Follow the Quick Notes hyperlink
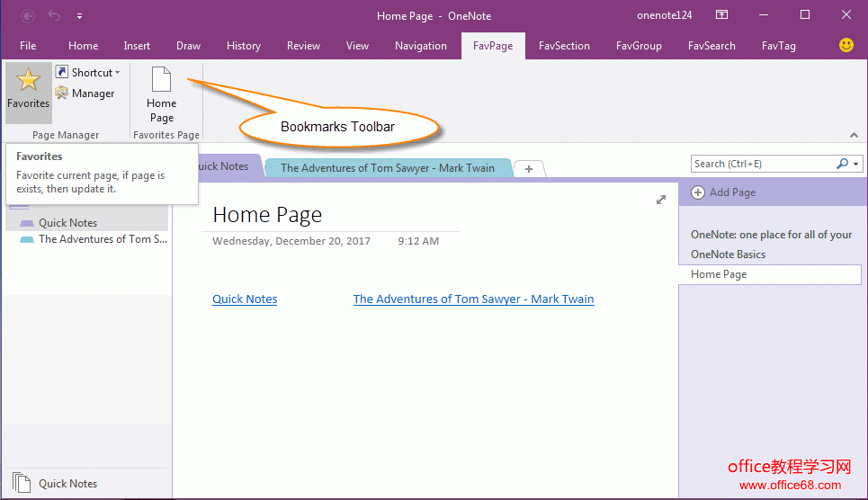The image size is (868, 500). point(245,299)
